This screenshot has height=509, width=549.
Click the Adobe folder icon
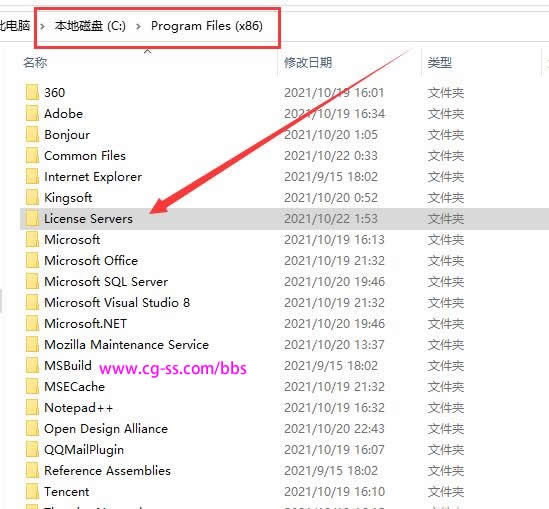click(32, 114)
